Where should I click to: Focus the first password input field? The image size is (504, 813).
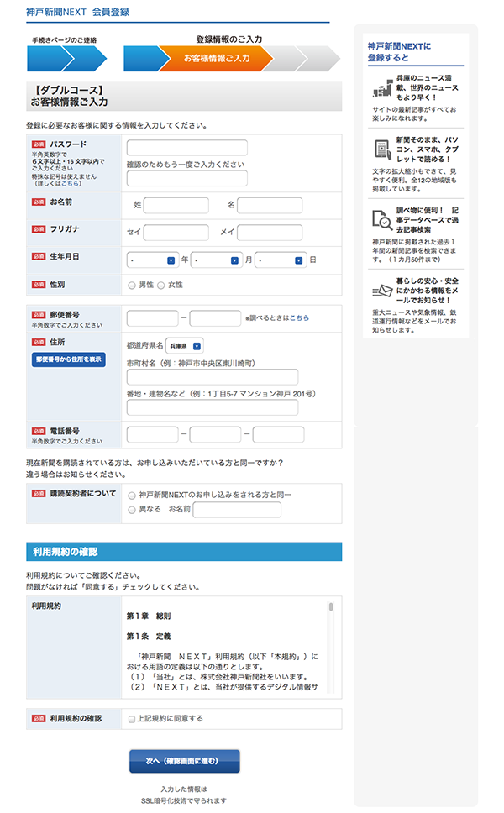pos(186,147)
